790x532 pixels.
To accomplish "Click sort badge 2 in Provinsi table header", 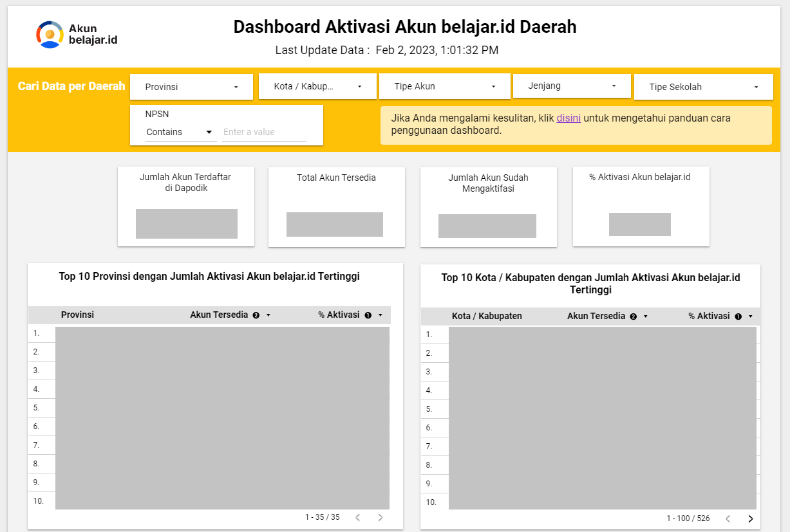I will 256,315.
